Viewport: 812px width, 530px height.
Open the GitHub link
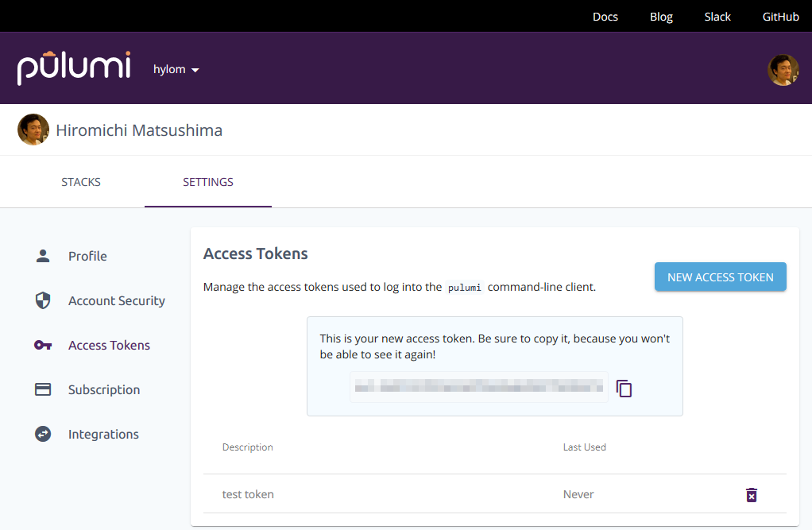[x=780, y=17]
